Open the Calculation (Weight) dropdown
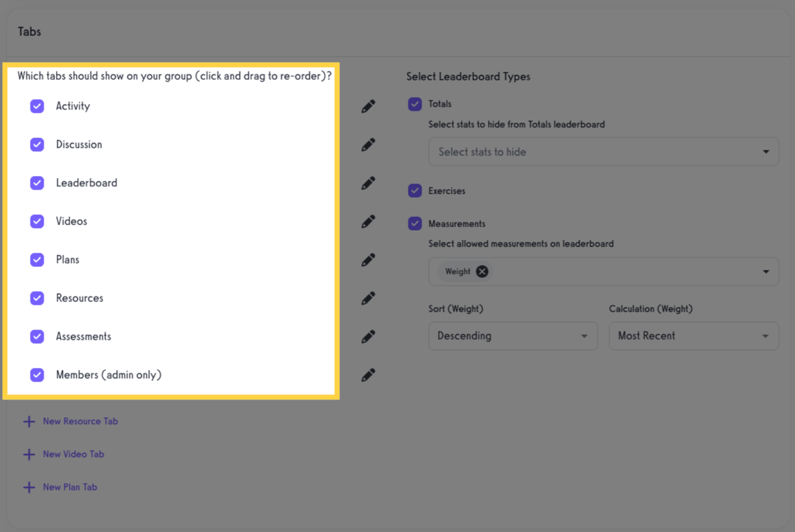 [x=693, y=336]
